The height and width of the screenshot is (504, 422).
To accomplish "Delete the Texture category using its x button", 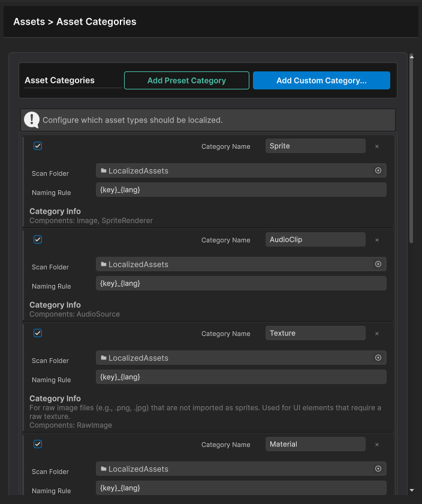I will 378,333.
